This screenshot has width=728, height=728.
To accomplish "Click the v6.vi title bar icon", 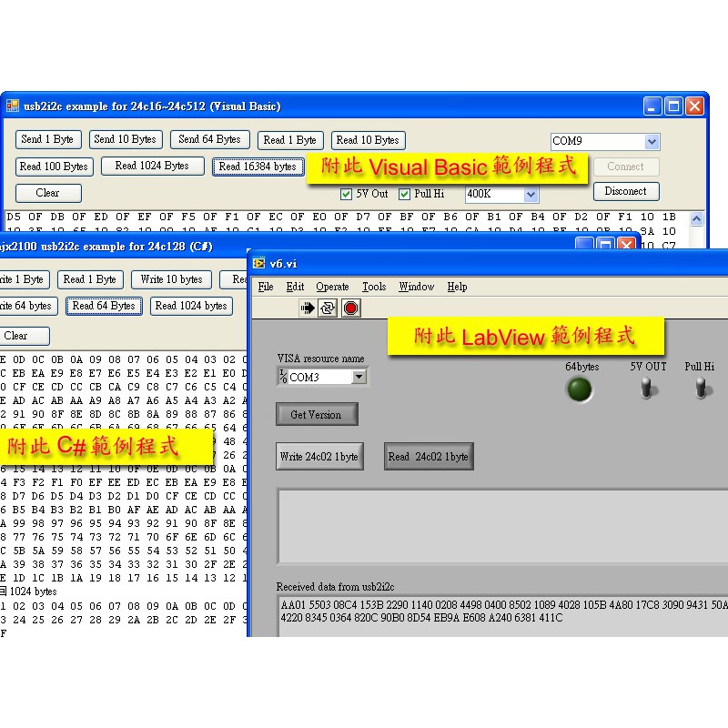I will coord(259,263).
